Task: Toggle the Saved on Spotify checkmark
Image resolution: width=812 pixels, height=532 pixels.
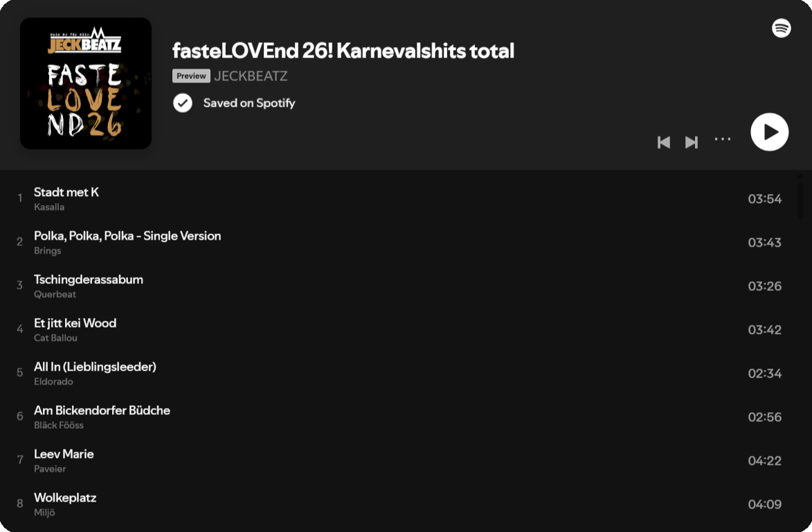Action: pos(183,103)
